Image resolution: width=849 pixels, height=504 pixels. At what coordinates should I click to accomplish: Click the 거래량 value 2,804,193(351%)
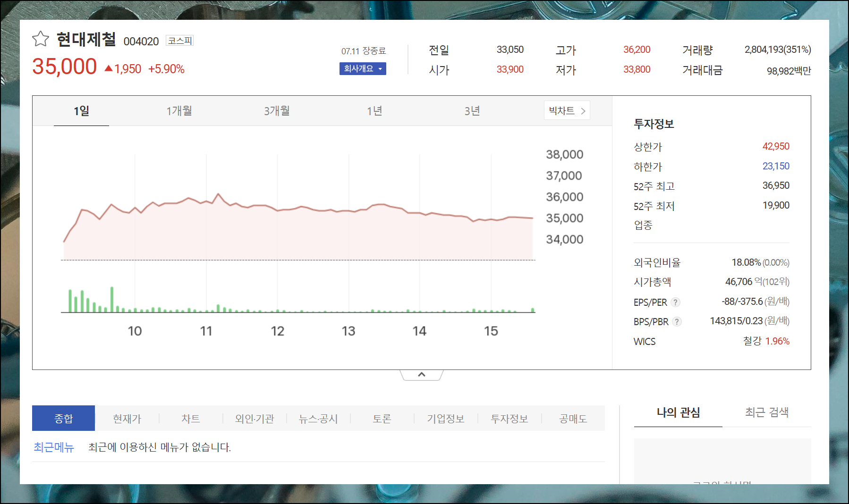point(778,50)
